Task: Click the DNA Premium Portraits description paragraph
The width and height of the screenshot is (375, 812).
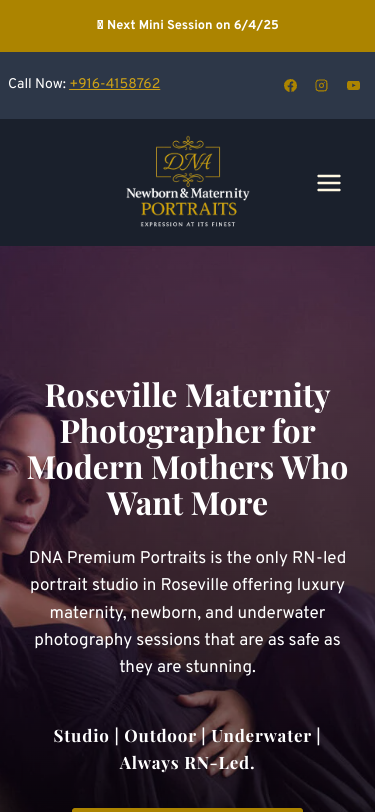Action: click(188, 613)
